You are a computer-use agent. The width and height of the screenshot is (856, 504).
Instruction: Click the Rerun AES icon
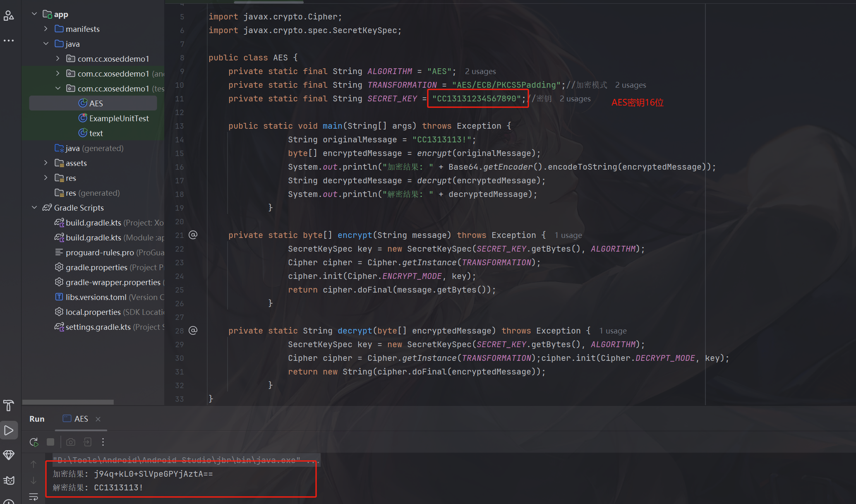pyautogui.click(x=34, y=442)
